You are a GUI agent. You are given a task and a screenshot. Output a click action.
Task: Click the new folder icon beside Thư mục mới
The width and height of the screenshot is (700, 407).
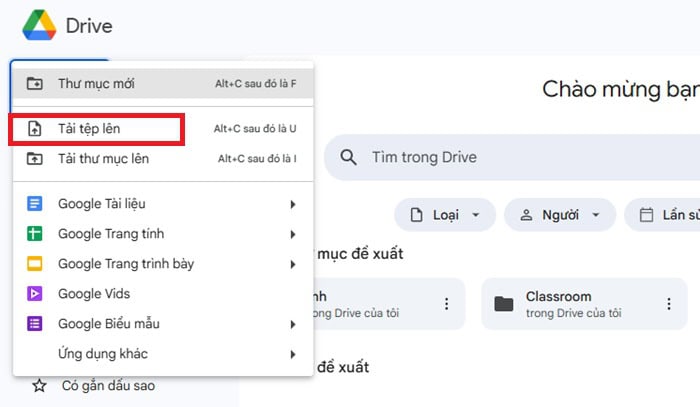[x=34, y=83]
